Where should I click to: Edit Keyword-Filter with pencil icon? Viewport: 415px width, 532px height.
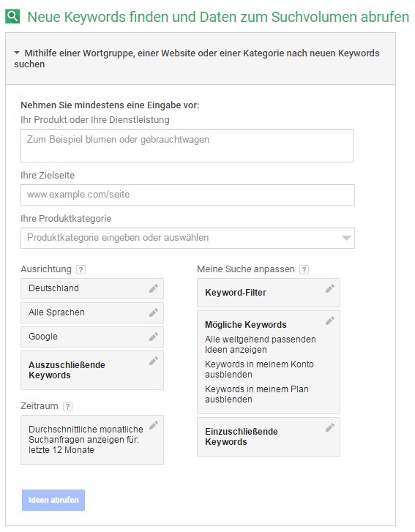(330, 288)
